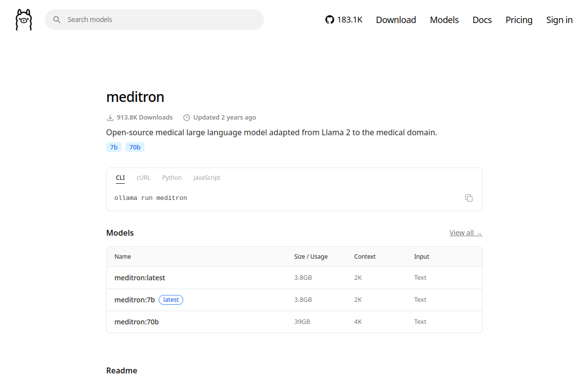Click the 70b tag badge

135,147
